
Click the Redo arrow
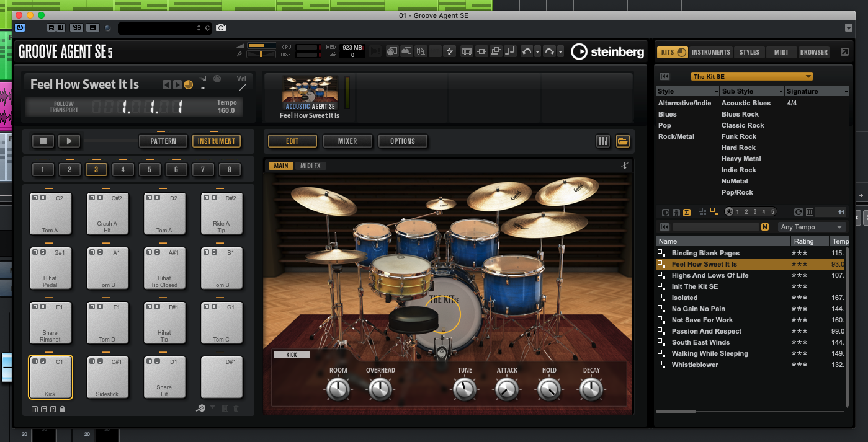549,51
